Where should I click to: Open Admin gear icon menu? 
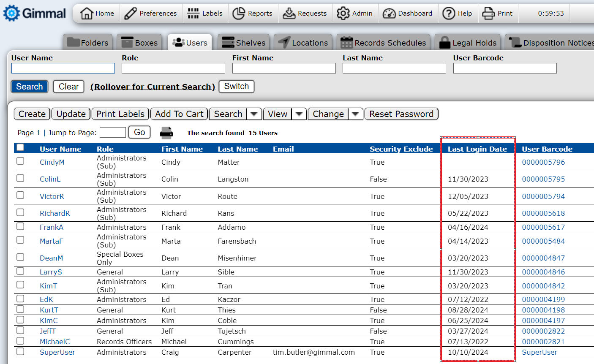(x=343, y=14)
